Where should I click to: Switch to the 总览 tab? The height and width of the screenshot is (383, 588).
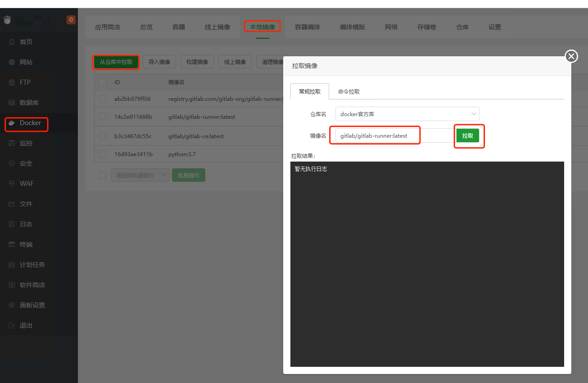[146, 27]
